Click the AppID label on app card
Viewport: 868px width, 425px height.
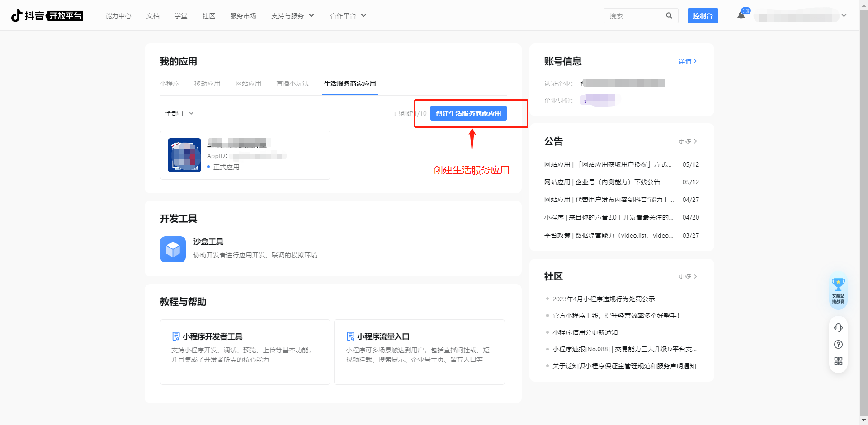click(217, 156)
